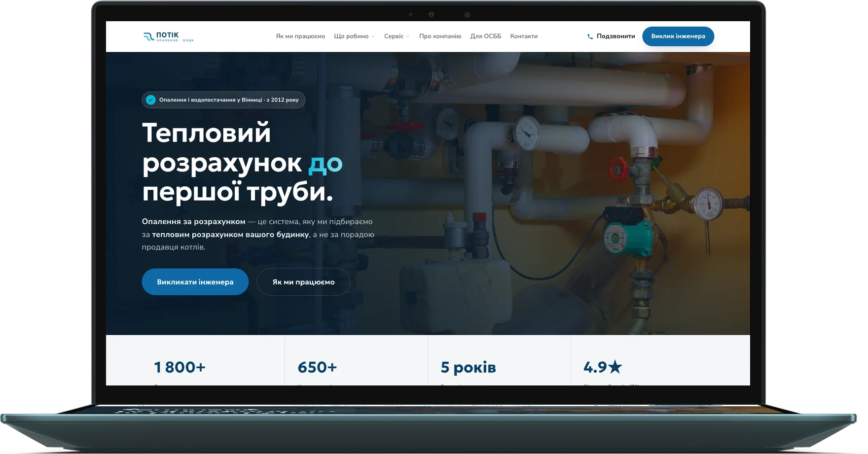This screenshot has width=868, height=454.
Task: Click the 650+ statistic
Action: click(x=317, y=367)
